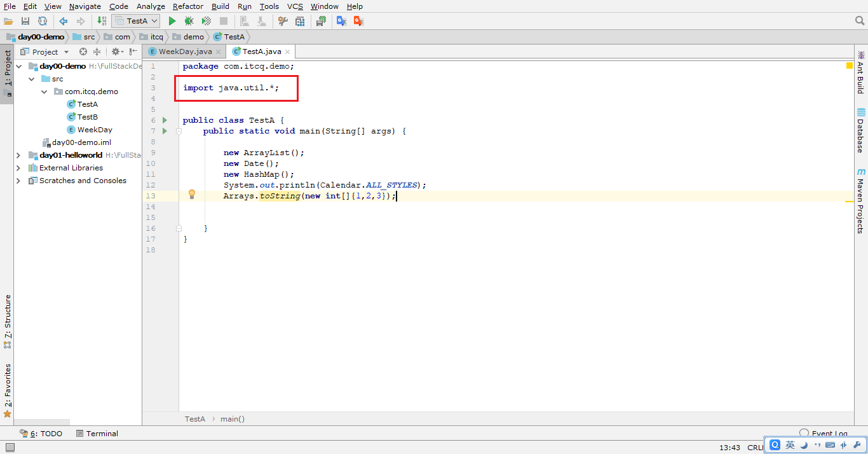Fold the main method using gutter toggle
868x454 pixels.
click(x=179, y=131)
